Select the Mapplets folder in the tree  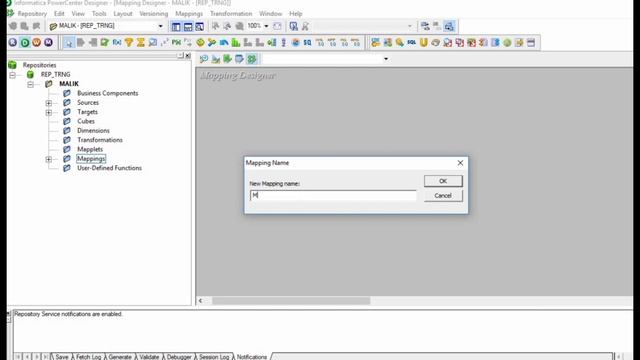tap(90, 149)
